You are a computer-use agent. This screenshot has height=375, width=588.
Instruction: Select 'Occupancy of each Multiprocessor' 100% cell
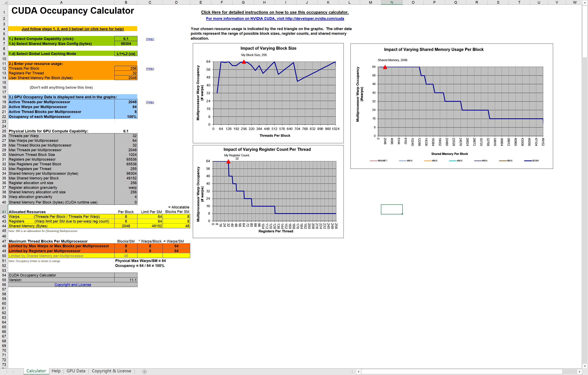coord(126,116)
